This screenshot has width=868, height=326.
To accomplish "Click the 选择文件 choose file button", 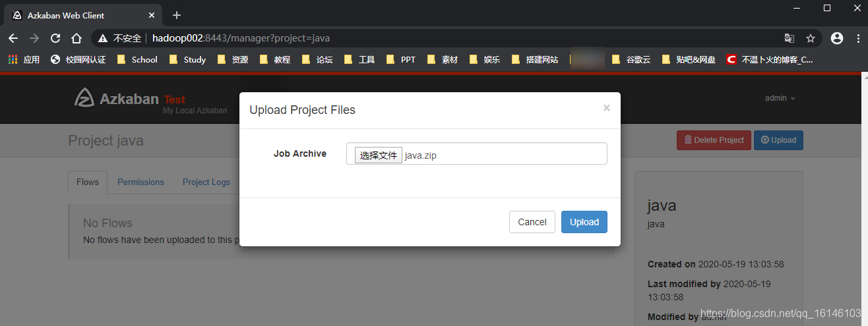I will [379, 155].
